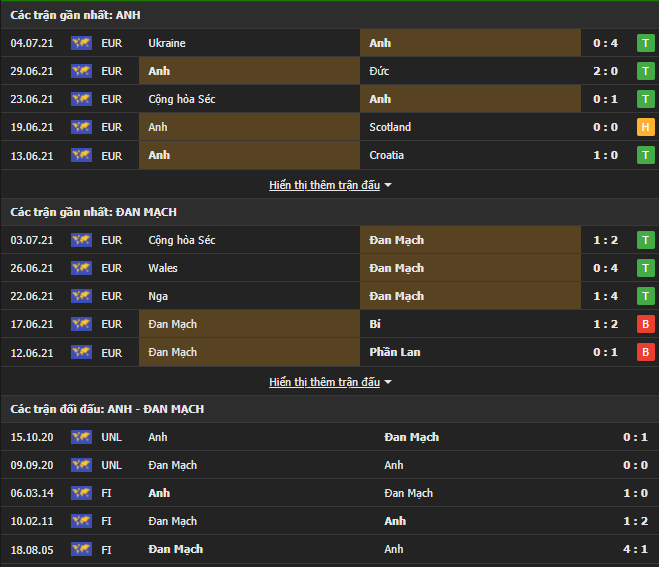Click the green T badge for Nga match

point(646,296)
